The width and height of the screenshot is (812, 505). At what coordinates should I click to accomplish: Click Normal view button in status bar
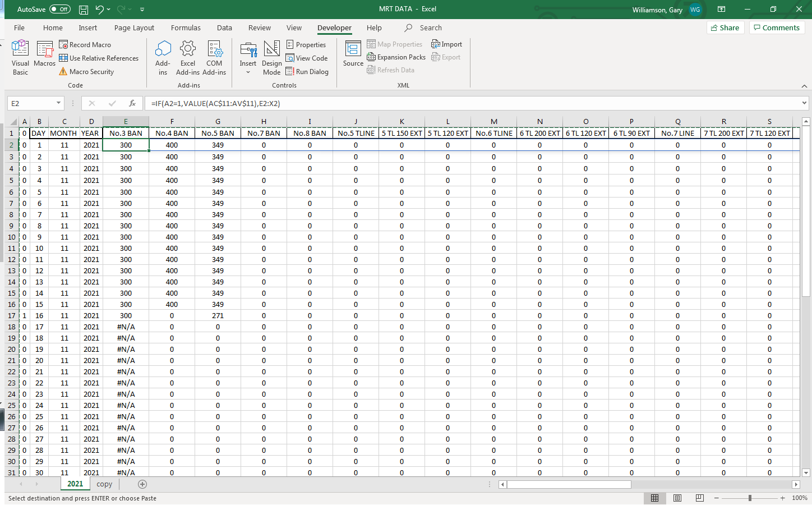click(654, 498)
